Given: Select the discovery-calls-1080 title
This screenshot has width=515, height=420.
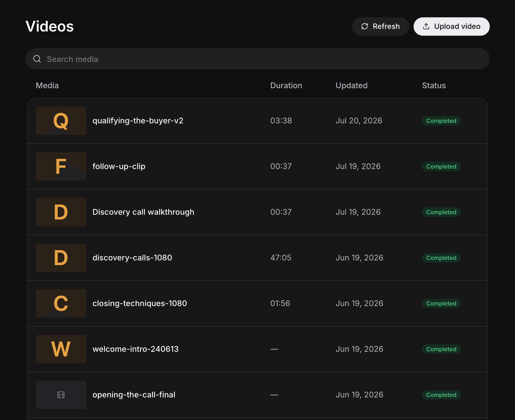Looking at the screenshot, I should click(132, 258).
